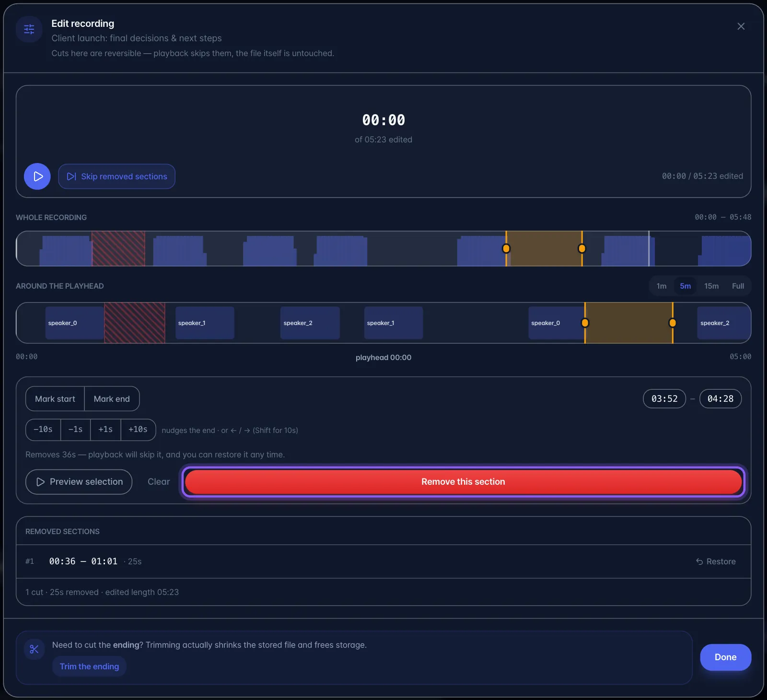
Task: Click Preview selection
Action: click(x=79, y=482)
